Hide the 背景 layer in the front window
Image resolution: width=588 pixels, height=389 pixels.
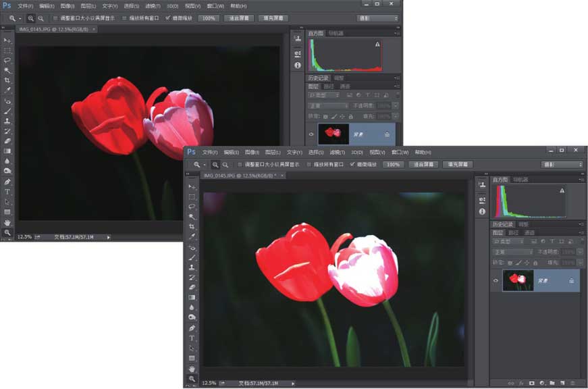(x=496, y=281)
